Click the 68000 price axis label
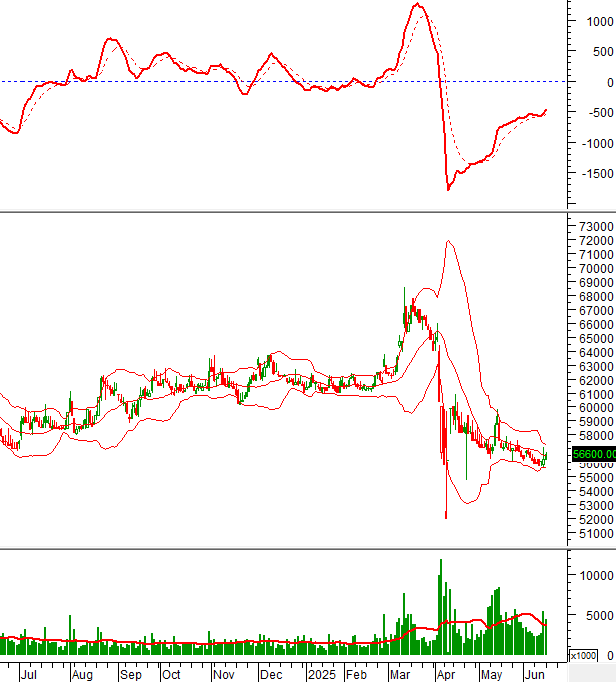This screenshot has height=682, width=616. coord(596,296)
